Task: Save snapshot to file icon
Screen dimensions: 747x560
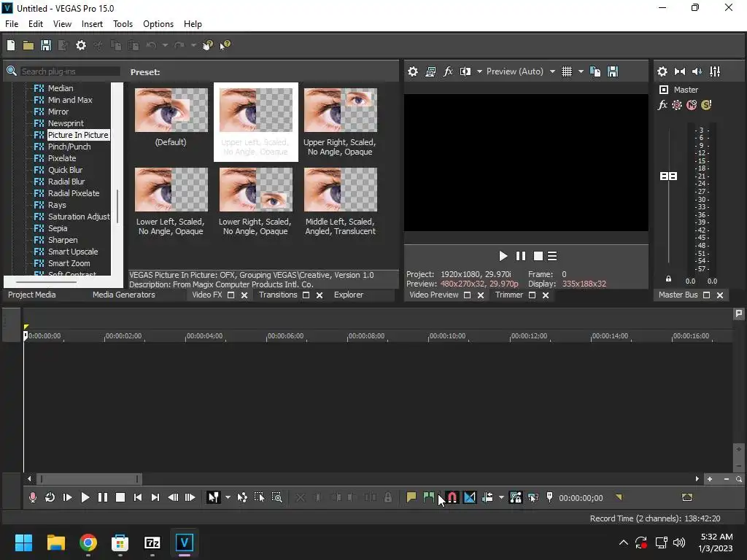Action: tap(613, 71)
